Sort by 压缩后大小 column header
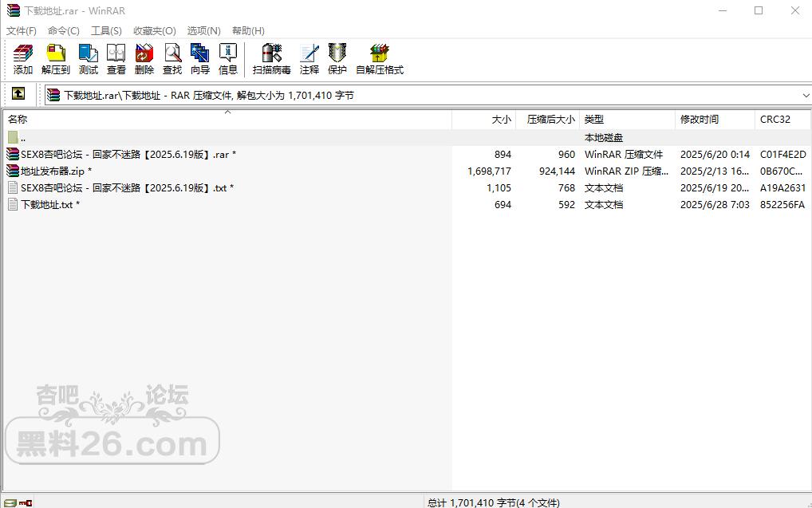 (547, 119)
